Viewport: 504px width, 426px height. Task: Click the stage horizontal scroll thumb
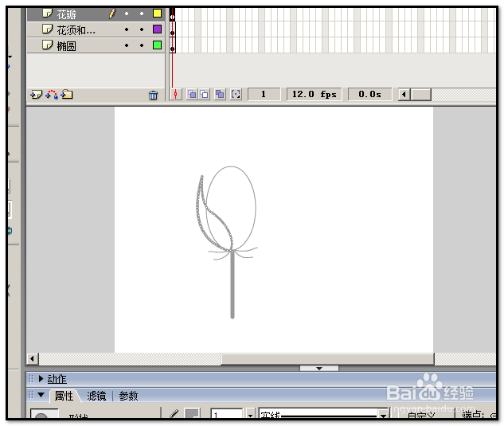[327, 359]
